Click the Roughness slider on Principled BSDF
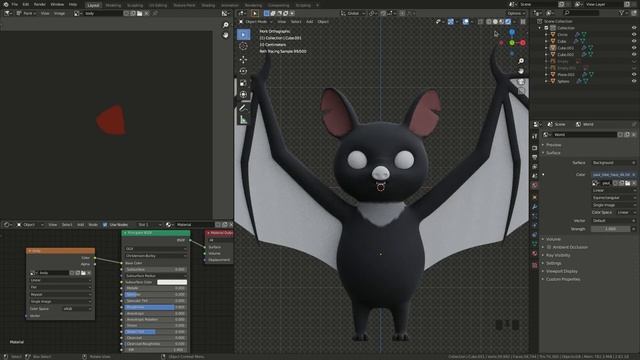 point(155,307)
